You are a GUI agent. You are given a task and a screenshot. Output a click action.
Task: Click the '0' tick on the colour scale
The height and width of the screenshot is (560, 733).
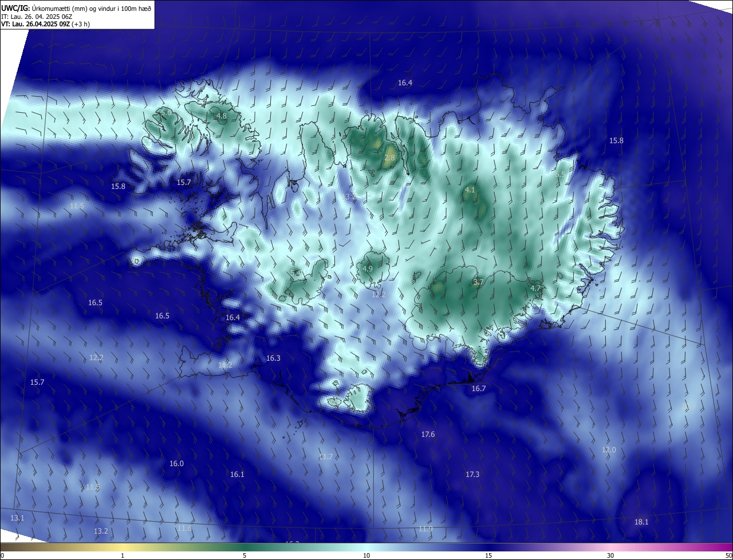click(2, 555)
